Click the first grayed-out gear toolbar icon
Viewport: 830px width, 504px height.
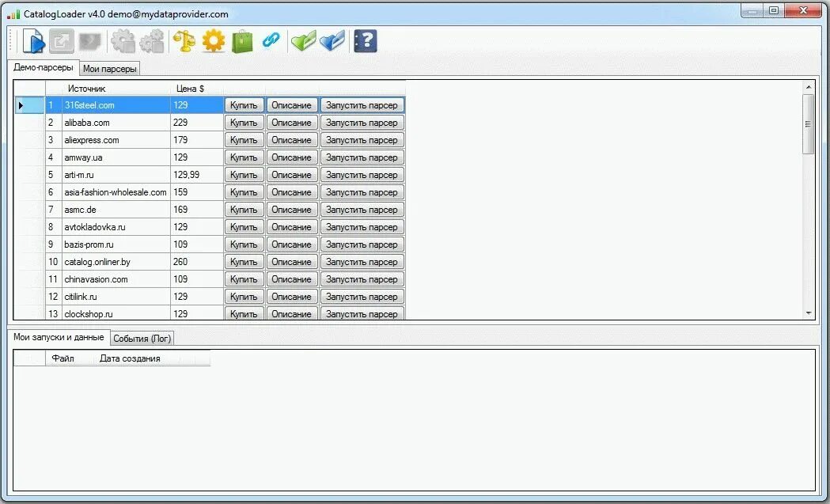click(x=123, y=41)
